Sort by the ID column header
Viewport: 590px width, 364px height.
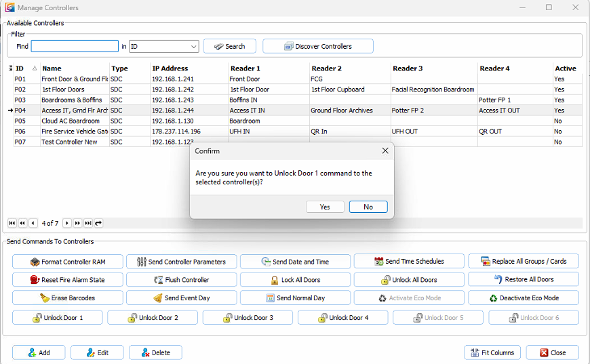26,68
